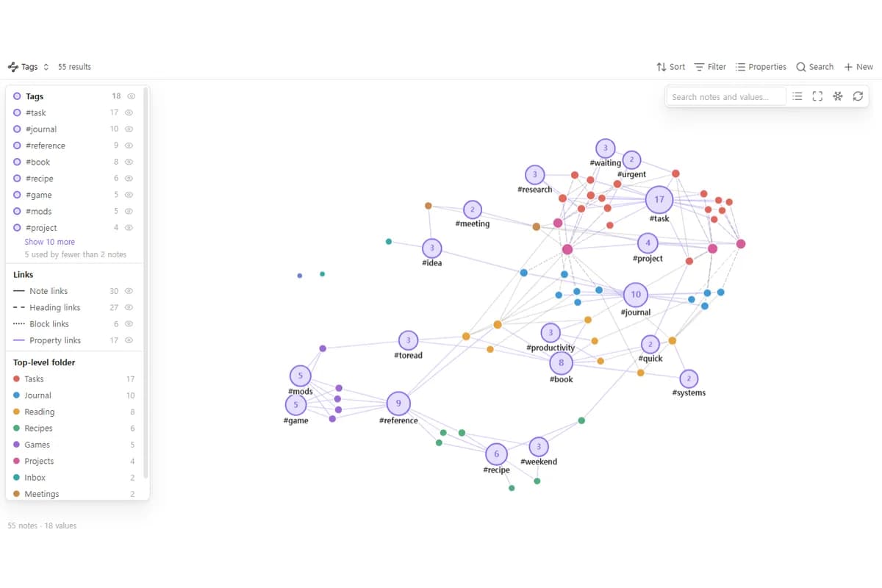Screen dimensions: 882x588
Task: Select the #recipe node in graph
Action: (497, 453)
